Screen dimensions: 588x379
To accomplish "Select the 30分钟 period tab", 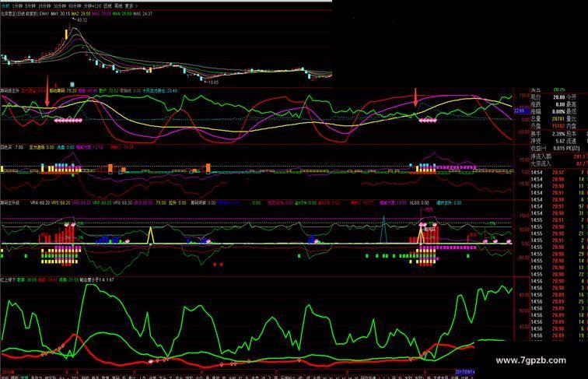I will [60, 6].
